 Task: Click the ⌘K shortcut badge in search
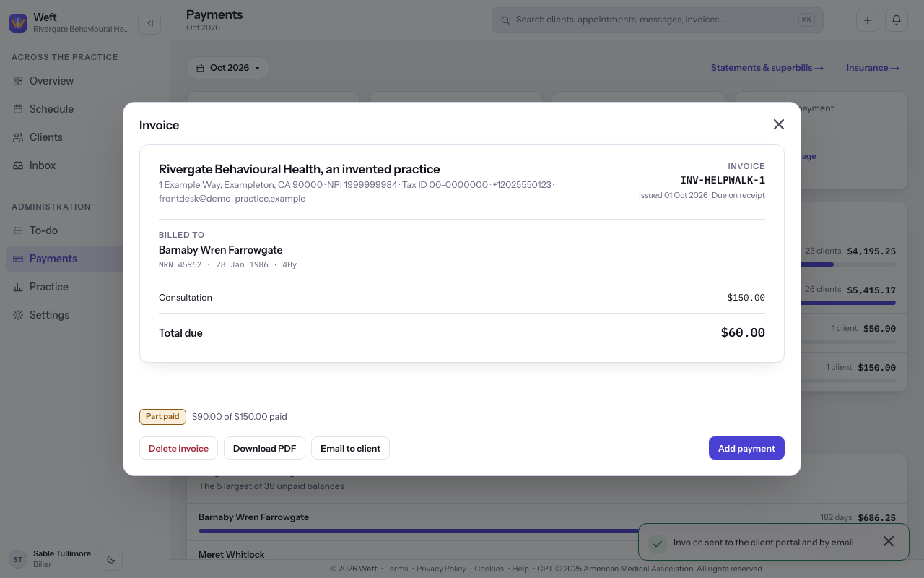[806, 20]
